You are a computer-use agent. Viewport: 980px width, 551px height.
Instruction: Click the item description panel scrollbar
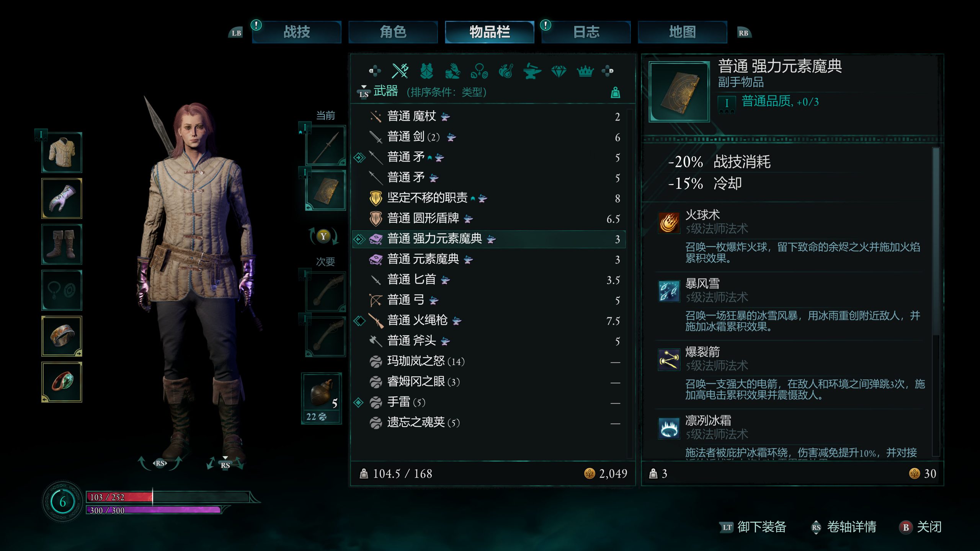936,242
